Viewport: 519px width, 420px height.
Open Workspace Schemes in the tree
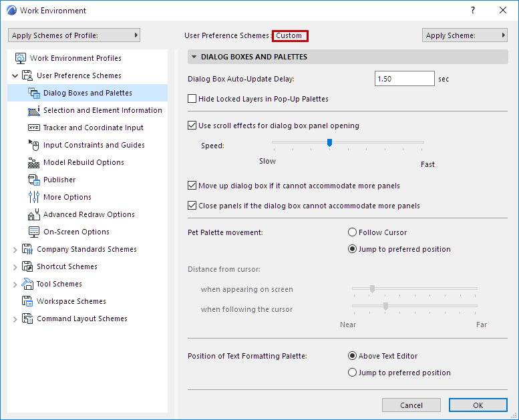(x=71, y=301)
